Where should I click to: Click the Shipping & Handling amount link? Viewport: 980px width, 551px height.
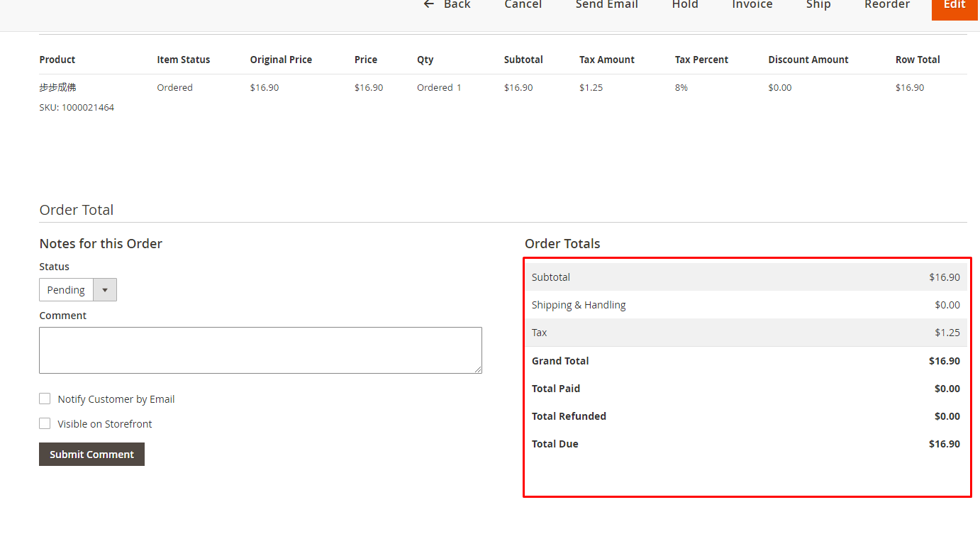pyautogui.click(x=947, y=304)
